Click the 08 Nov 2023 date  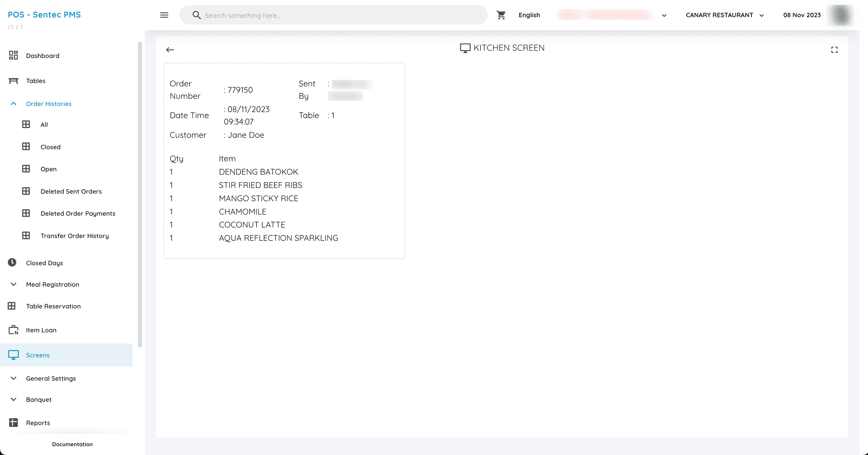click(802, 15)
